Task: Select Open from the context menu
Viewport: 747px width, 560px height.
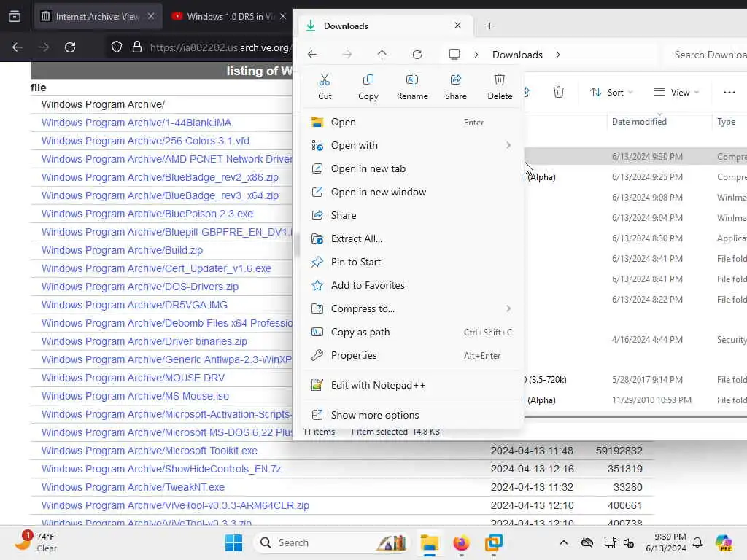Action: click(x=413, y=122)
